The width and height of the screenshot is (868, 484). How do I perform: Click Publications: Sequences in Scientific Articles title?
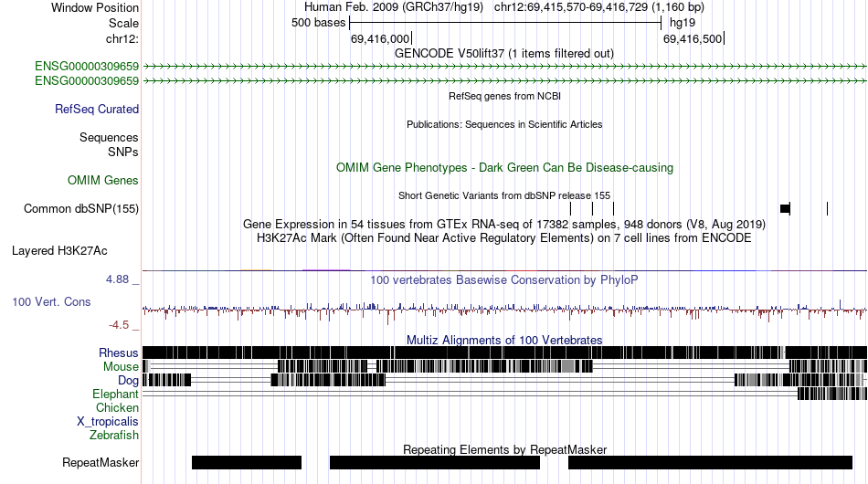click(504, 124)
